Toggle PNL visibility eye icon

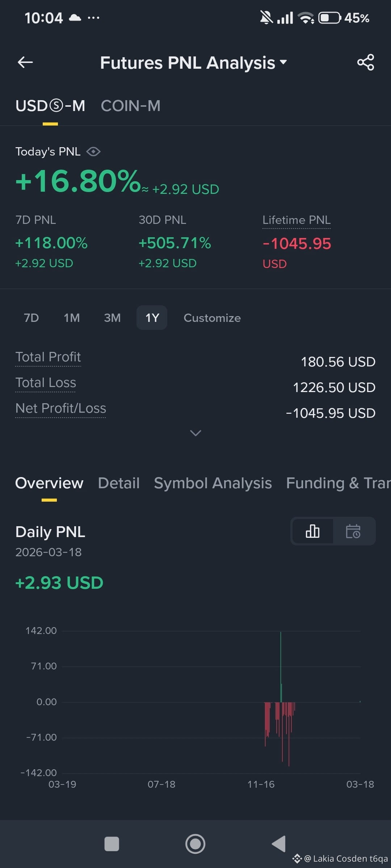click(x=93, y=152)
